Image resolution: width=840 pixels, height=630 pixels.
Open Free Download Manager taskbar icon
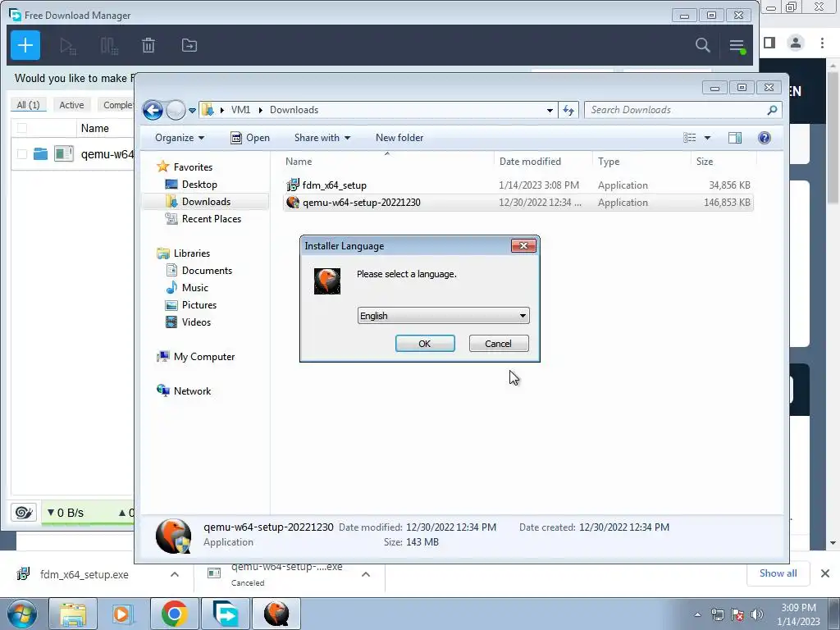click(225, 614)
